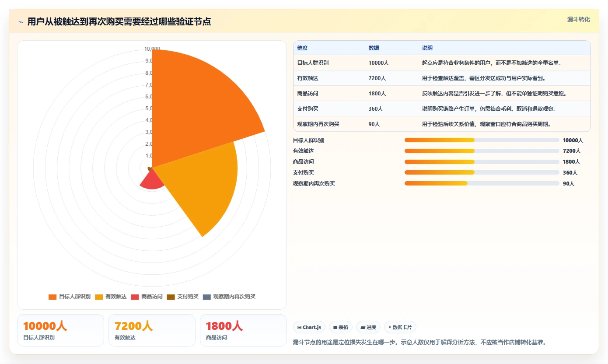Click the 360人 value beside progress bar
This screenshot has width=608, height=364.
570,173
